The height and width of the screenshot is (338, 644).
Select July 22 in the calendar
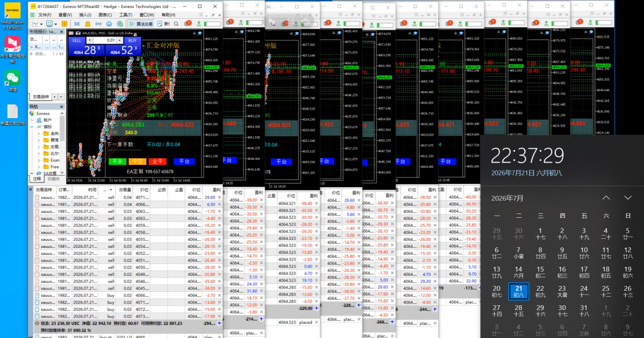coord(540,291)
